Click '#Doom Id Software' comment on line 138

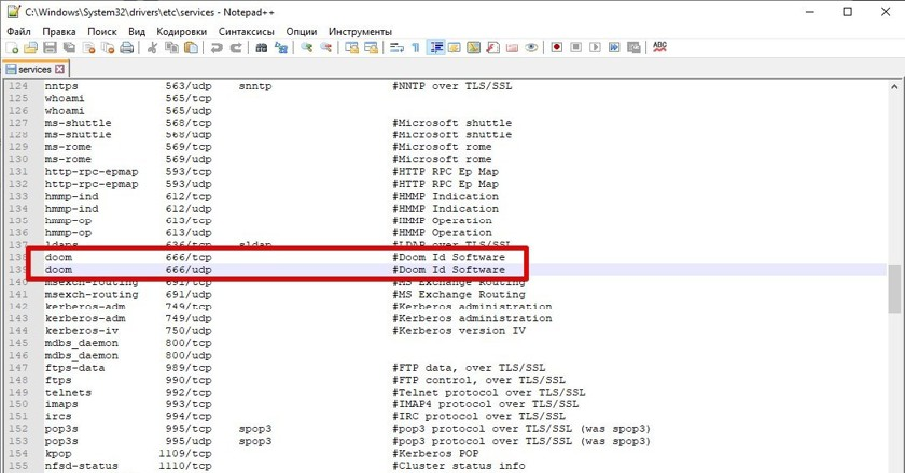(x=448, y=257)
